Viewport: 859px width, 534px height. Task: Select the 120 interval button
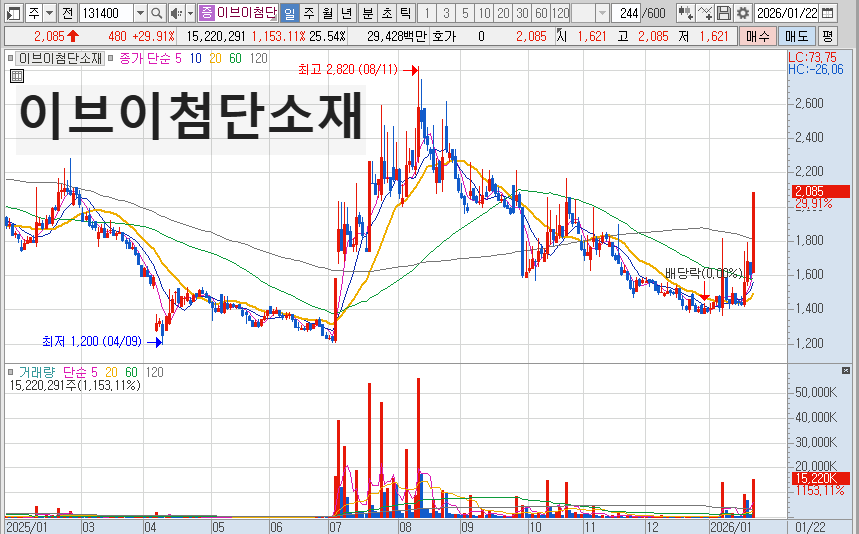click(560, 13)
